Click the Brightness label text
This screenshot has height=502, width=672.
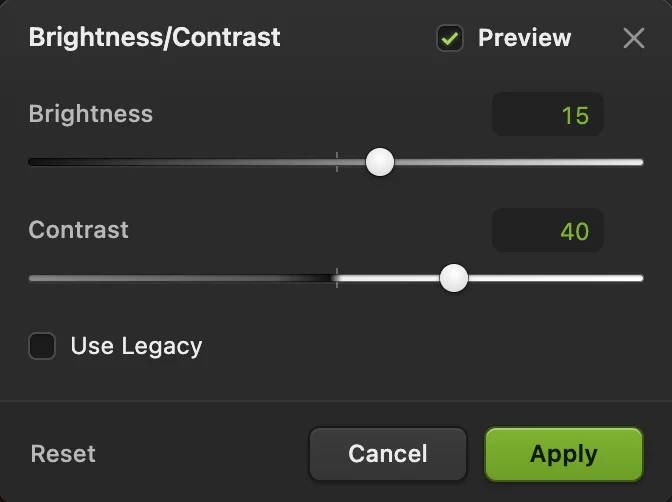click(x=90, y=114)
